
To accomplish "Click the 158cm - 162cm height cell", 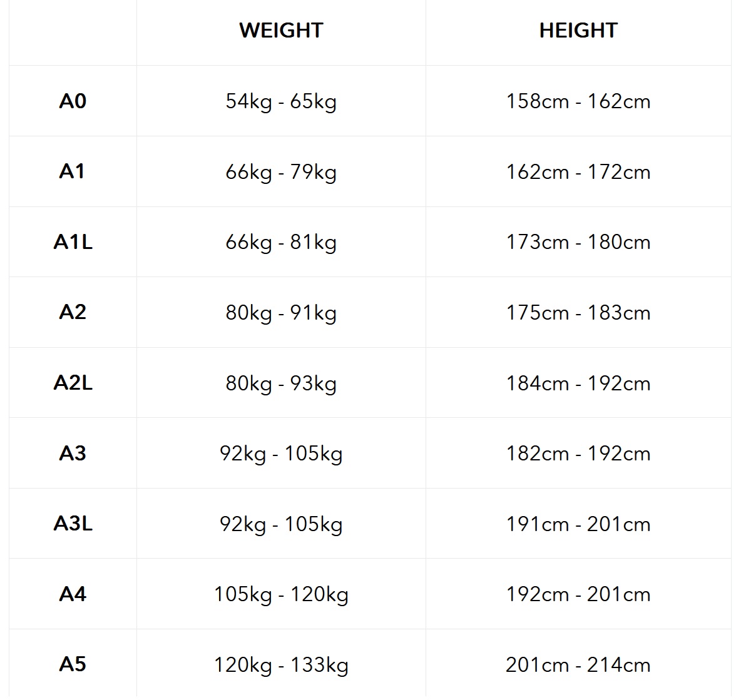I will tap(578, 101).
